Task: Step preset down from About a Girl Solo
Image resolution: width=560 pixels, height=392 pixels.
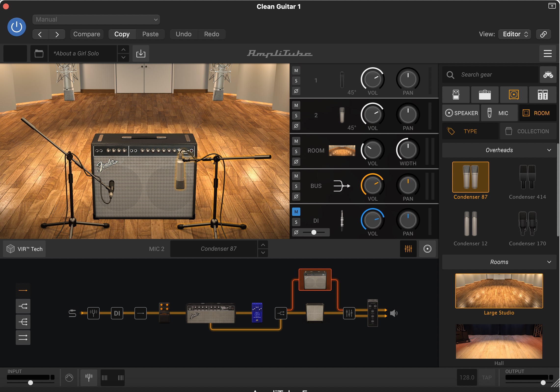Action: [123, 58]
